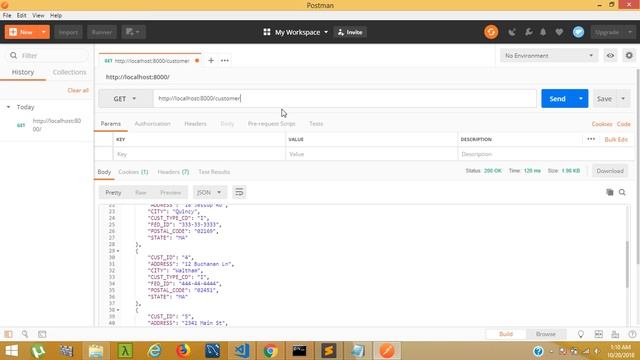Open manage environments gear icon
The width and height of the screenshot is (640, 360).
click(x=629, y=56)
